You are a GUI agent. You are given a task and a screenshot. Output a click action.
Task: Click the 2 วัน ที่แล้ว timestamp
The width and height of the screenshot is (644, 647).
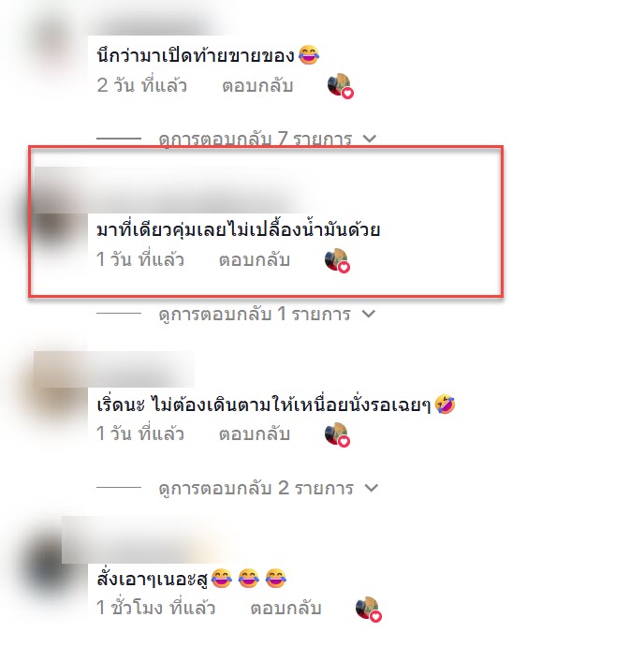click(x=141, y=85)
